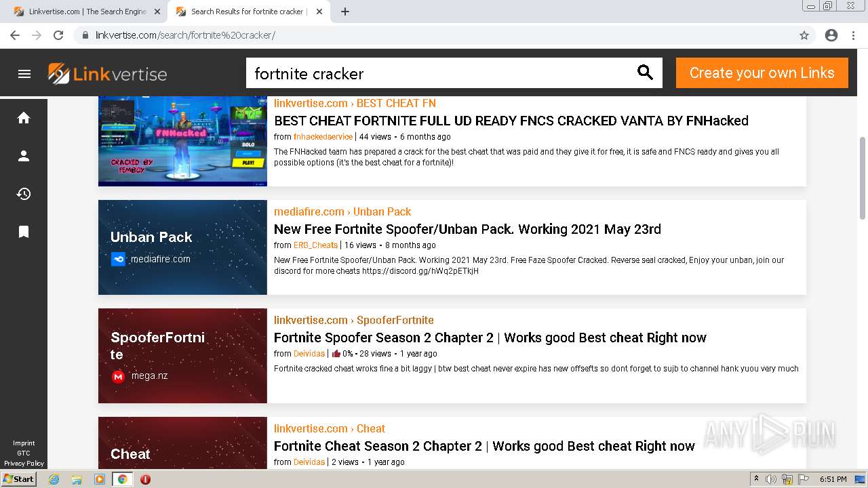
Task: Open media player from taskbar
Action: (x=100, y=479)
